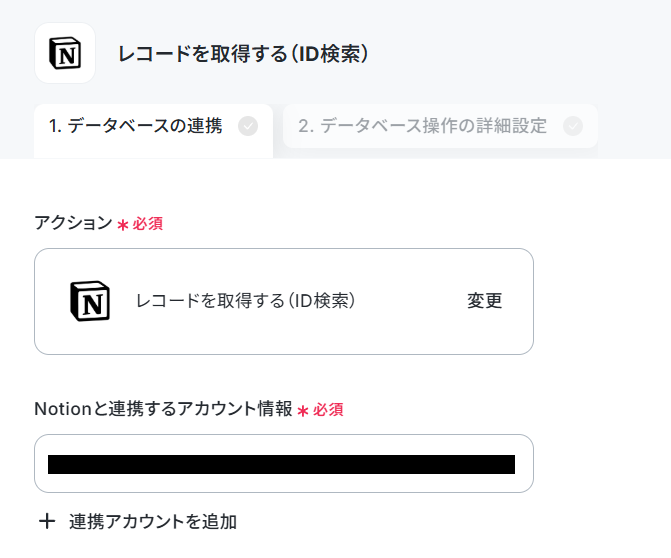Click checkmark icon on データベース操作の詳細設定 tab
Viewport: 671px width, 558px height.
click(573, 126)
